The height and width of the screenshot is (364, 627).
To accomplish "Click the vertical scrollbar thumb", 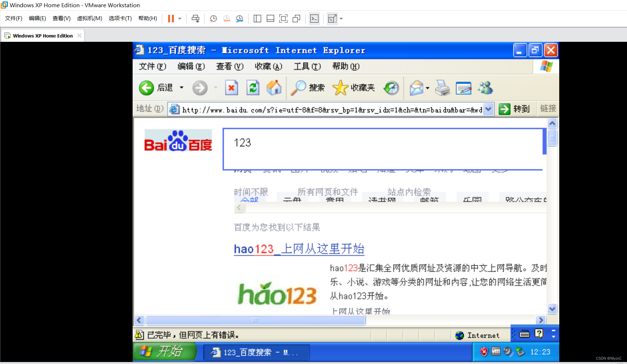I will tap(552, 138).
